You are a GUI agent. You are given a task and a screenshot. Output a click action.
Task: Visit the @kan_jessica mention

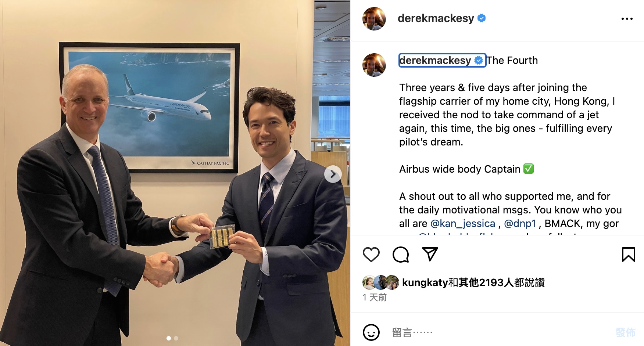click(463, 223)
